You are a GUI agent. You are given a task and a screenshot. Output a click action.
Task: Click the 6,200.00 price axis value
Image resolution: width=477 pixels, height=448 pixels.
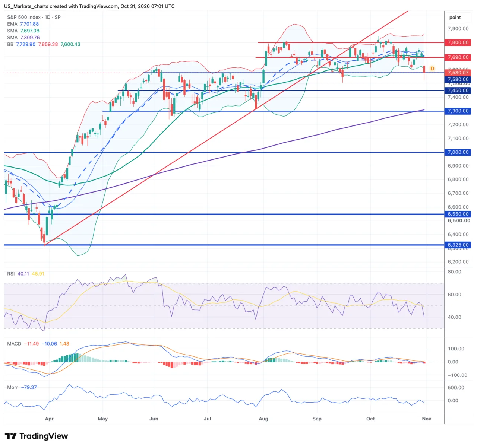click(x=458, y=262)
